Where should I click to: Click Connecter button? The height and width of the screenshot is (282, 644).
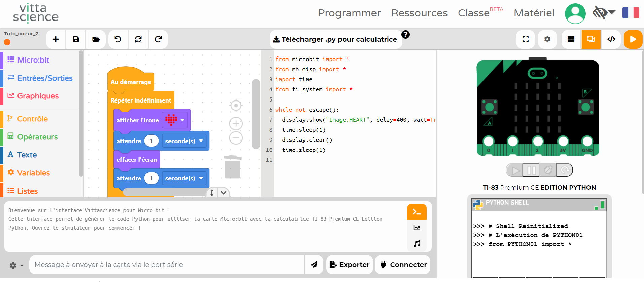tap(403, 265)
